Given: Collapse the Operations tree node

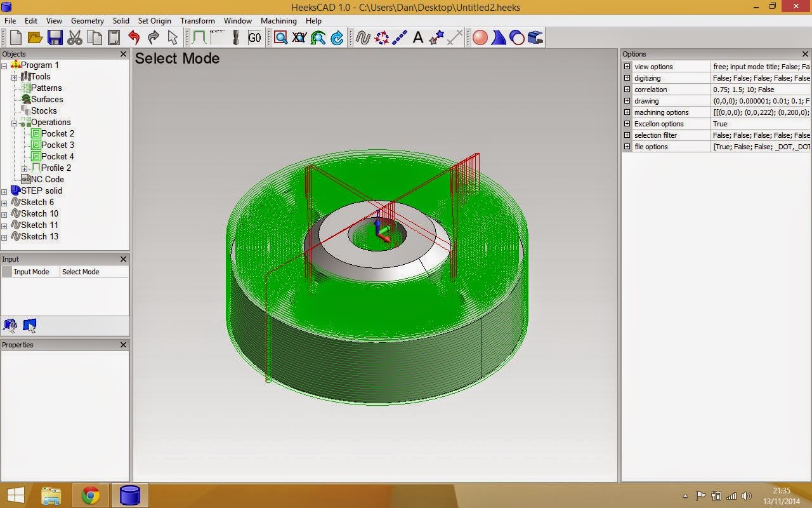Looking at the screenshot, I should 15,123.
